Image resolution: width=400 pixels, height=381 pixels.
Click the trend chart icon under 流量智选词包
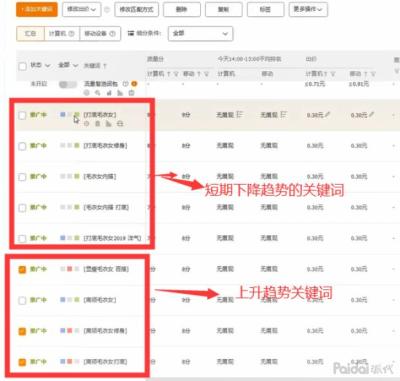click(x=120, y=93)
